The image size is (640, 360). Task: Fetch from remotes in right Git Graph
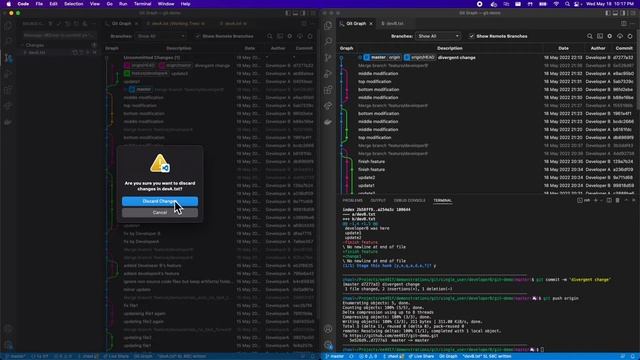click(620, 36)
